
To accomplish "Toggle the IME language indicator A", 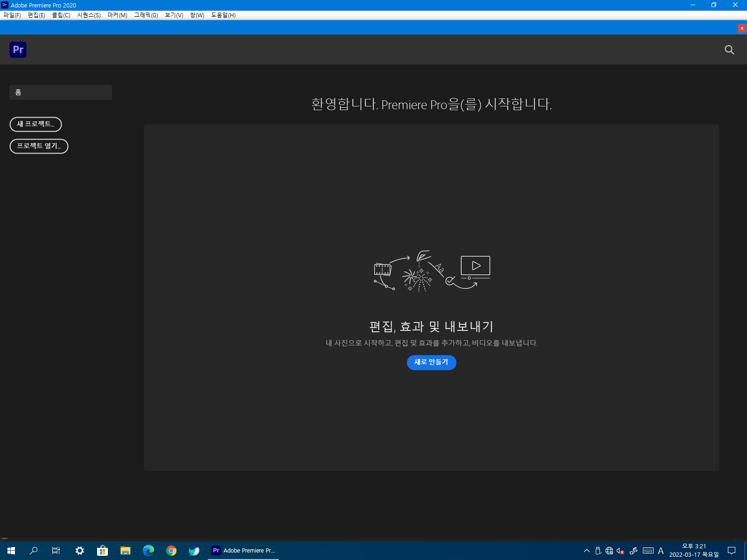I will click(x=661, y=551).
